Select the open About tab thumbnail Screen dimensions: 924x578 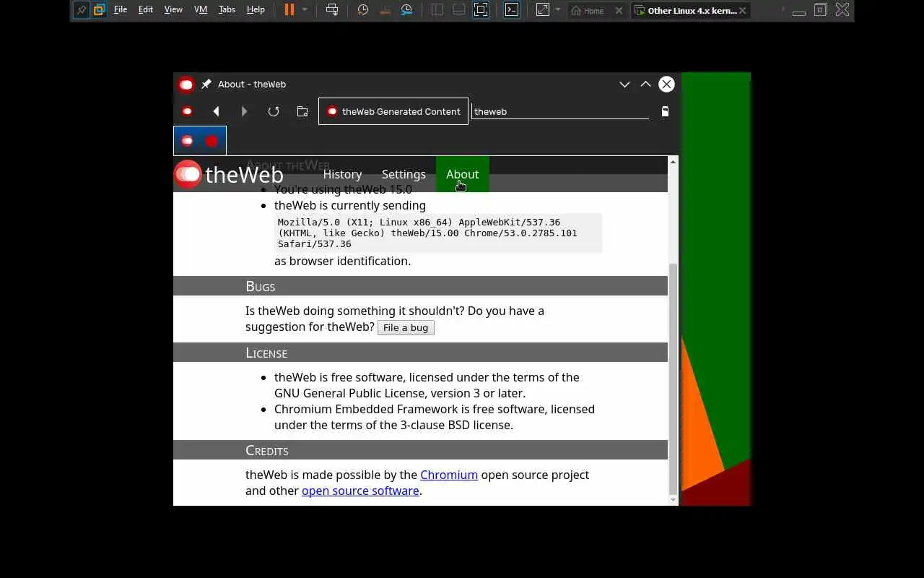[200, 141]
